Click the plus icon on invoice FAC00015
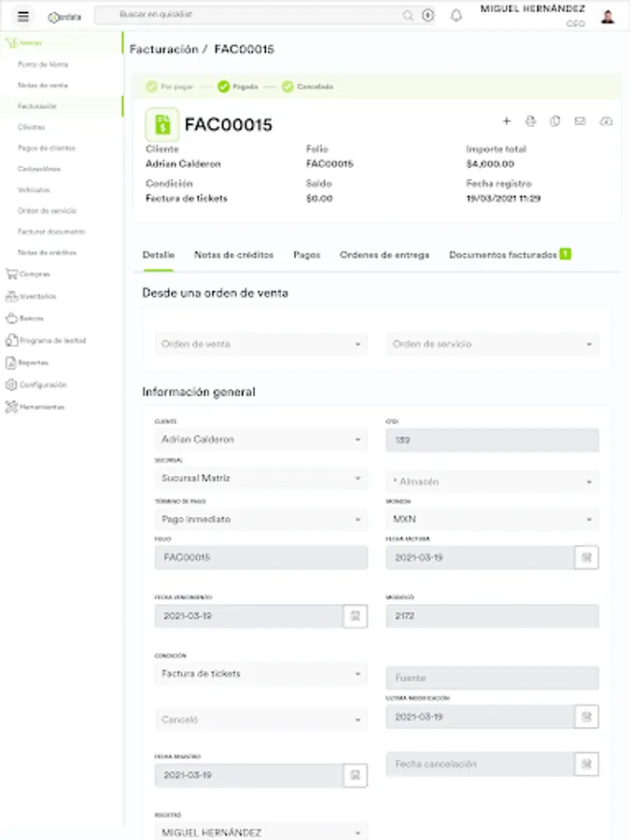The height and width of the screenshot is (840, 630). click(x=507, y=121)
